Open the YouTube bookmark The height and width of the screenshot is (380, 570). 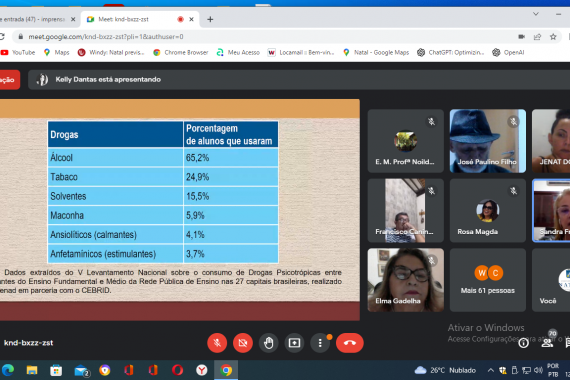click(18, 52)
